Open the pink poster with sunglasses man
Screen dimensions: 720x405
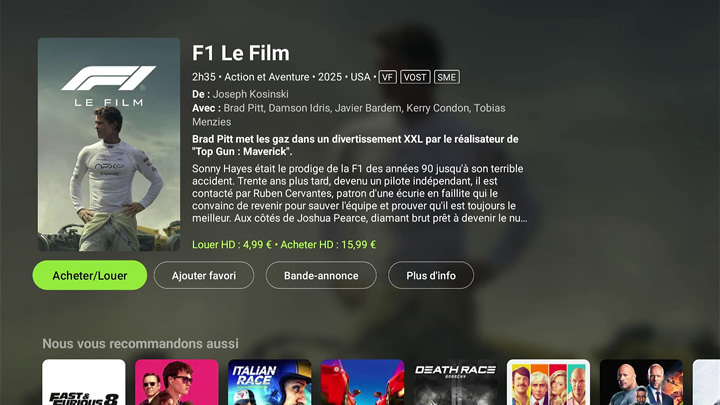click(176, 382)
